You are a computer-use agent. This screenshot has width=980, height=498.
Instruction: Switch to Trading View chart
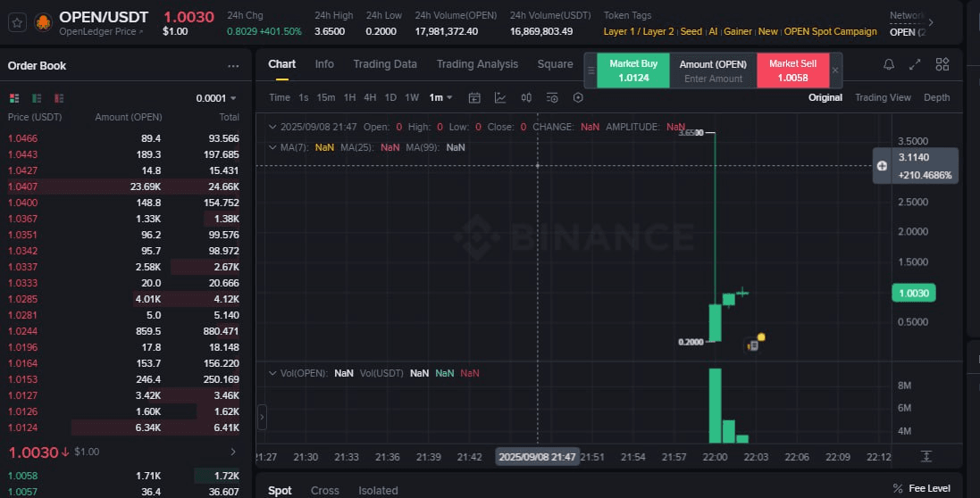884,97
